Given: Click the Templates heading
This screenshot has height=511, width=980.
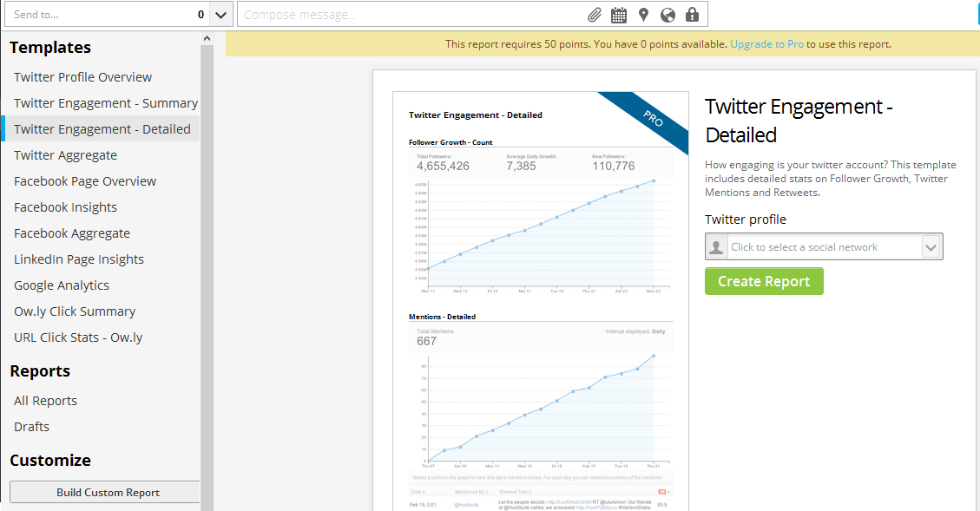Looking at the screenshot, I should [50, 48].
